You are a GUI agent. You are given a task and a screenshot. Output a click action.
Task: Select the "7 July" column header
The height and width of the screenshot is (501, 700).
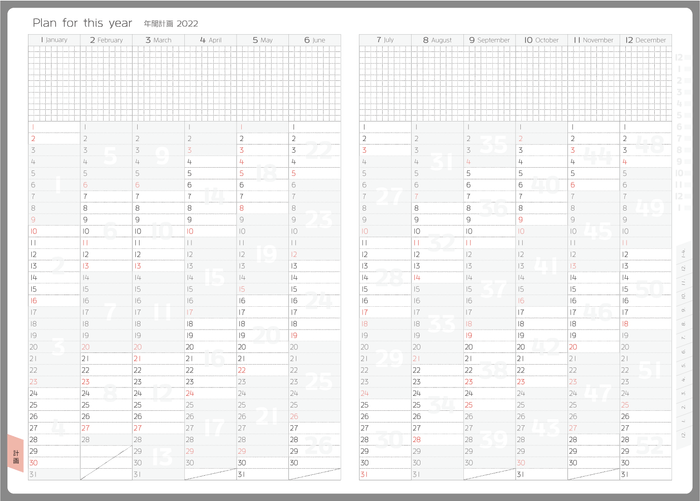[385, 40]
